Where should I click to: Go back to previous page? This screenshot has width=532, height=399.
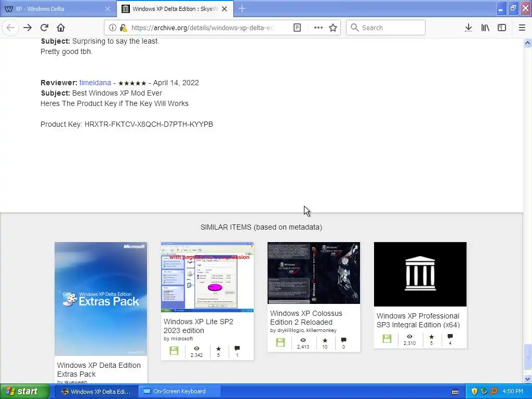click(x=10, y=28)
